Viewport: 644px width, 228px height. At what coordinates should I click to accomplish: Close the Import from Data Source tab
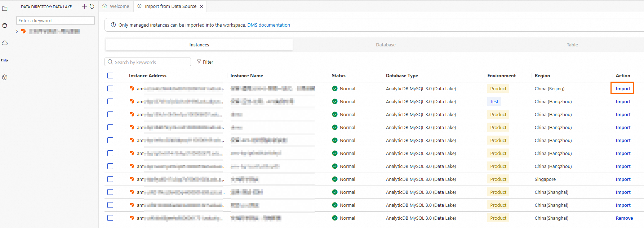pos(201,6)
